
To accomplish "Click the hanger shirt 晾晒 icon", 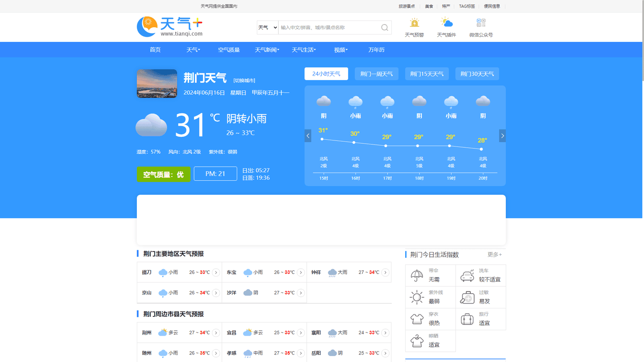I will [x=417, y=341].
